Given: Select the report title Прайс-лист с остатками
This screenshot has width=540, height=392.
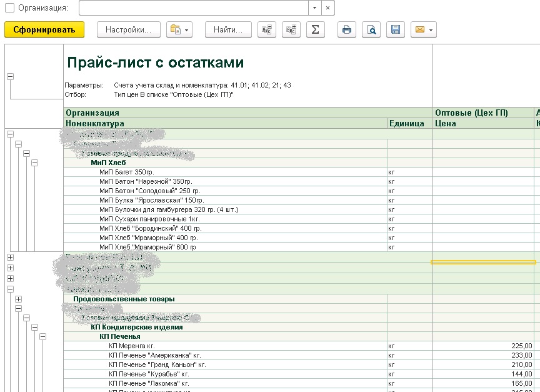Looking at the screenshot, I should pos(156,63).
